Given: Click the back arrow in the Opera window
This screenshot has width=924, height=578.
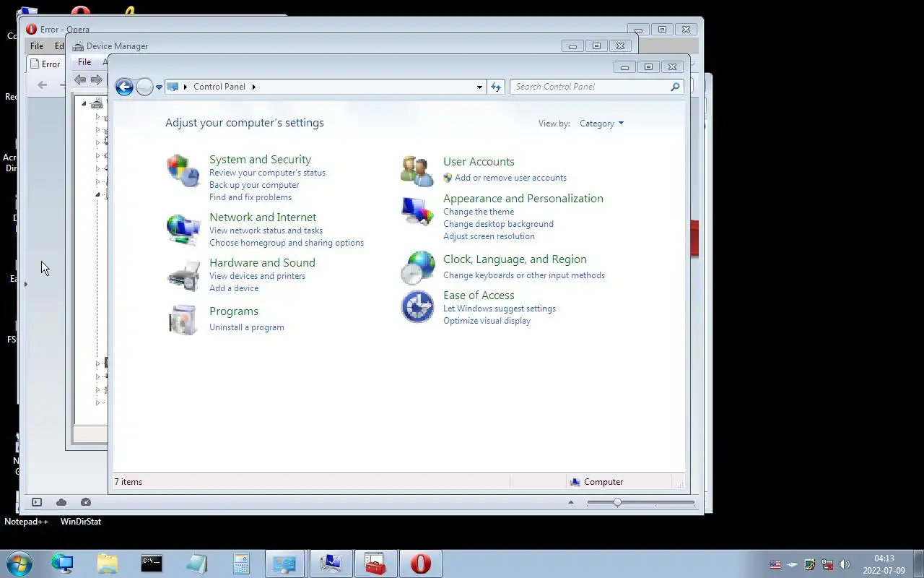Looking at the screenshot, I should [x=42, y=85].
